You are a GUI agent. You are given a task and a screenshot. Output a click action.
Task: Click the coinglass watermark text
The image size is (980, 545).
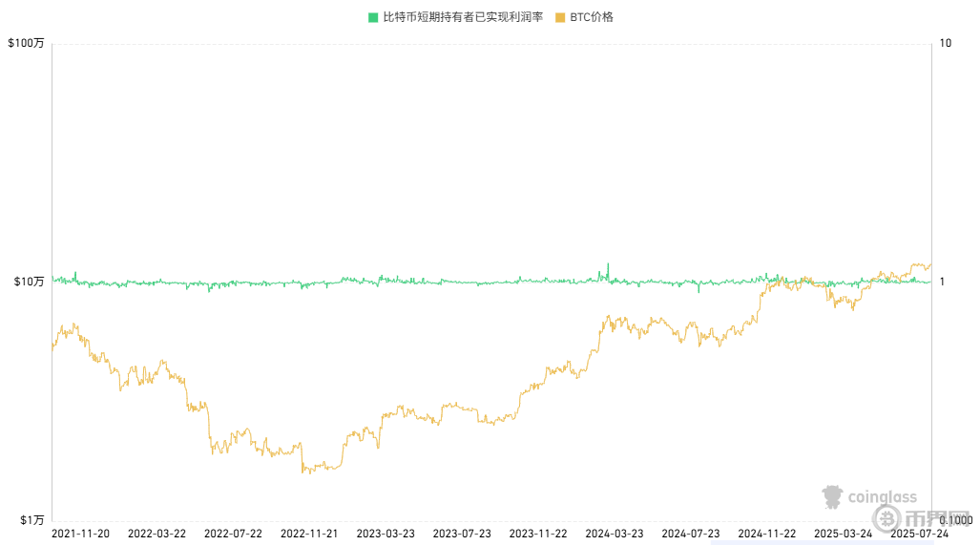(882, 496)
